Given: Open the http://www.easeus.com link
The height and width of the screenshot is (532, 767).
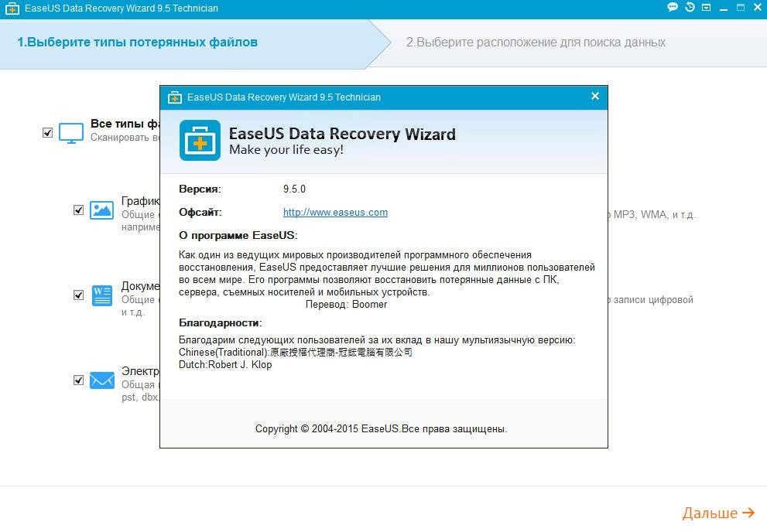Looking at the screenshot, I should [x=335, y=213].
